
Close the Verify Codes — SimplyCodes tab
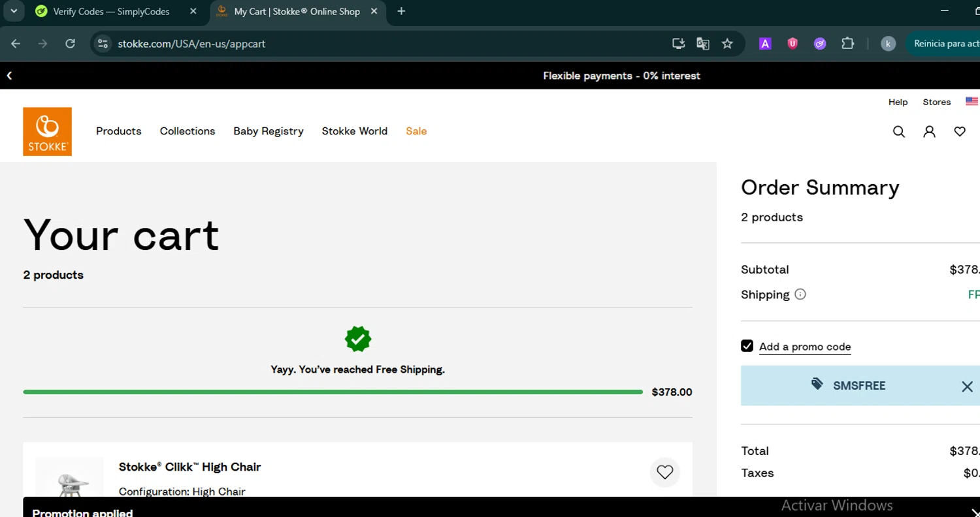pos(193,11)
